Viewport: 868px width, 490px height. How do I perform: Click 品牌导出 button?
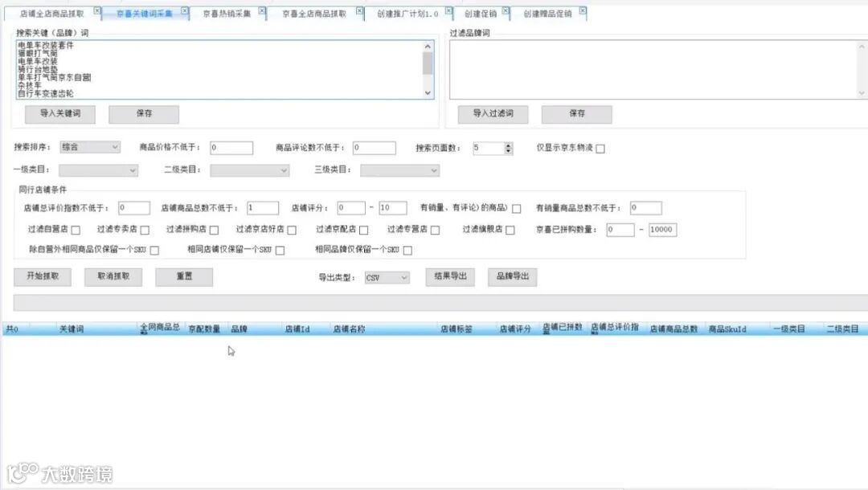coord(513,276)
